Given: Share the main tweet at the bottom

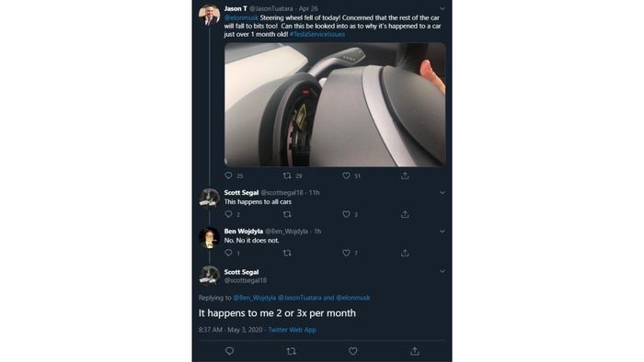Looking at the screenshot, I should [x=415, y=351].
